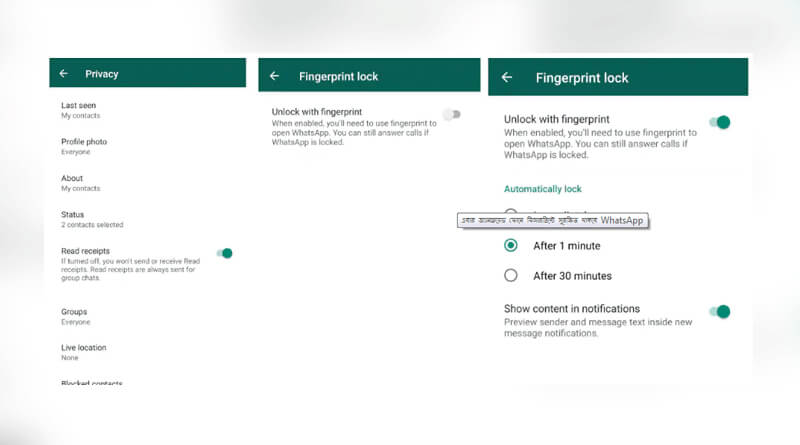Viewport: 800px width, 445px height.
Task: Click 'After 1 minute' label text
Action: [566, 246]
